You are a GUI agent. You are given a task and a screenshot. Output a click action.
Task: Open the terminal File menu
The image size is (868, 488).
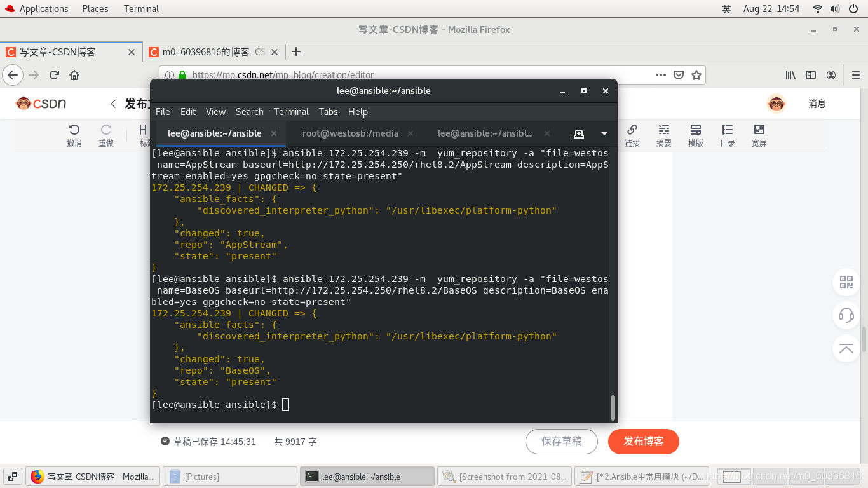click(x=163, y=111)
